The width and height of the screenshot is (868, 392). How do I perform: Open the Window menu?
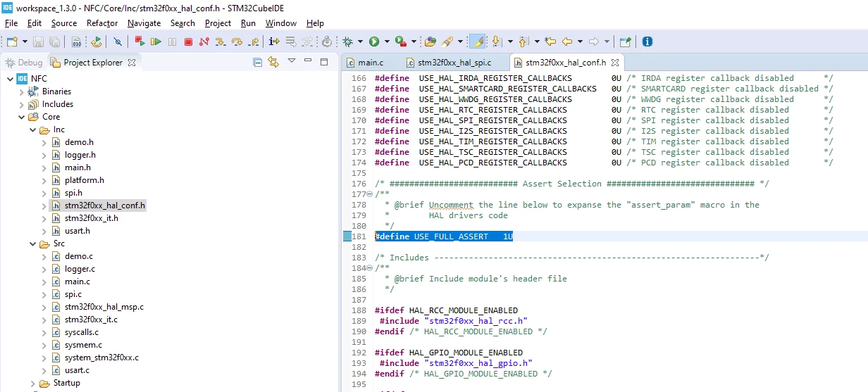click(x=281, y=23)
